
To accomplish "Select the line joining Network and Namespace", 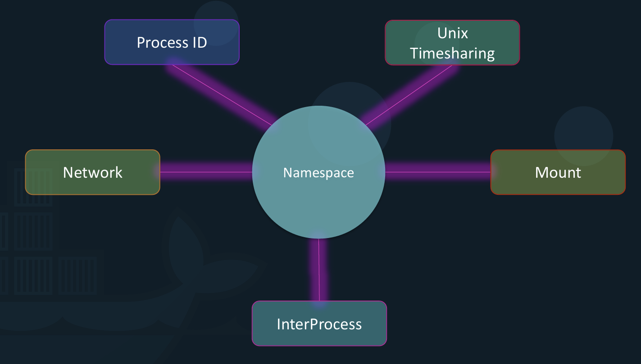I will coord(206,172).
